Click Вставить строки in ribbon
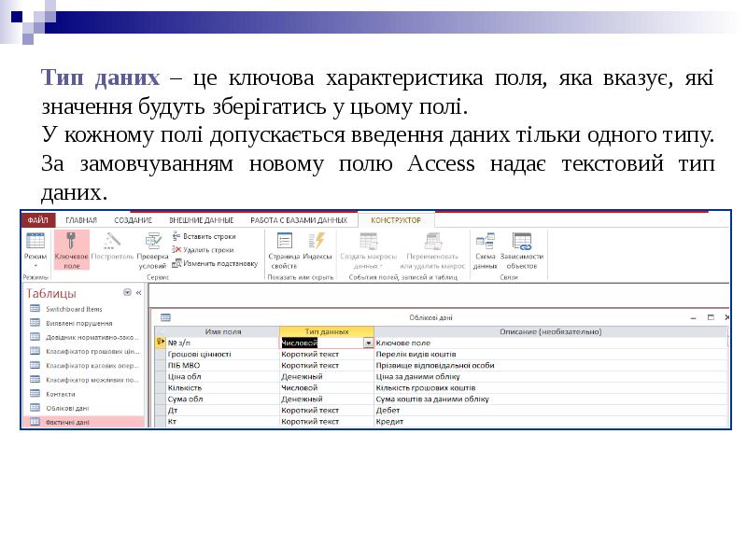747x560 pixels. click(x=208, y=237)
